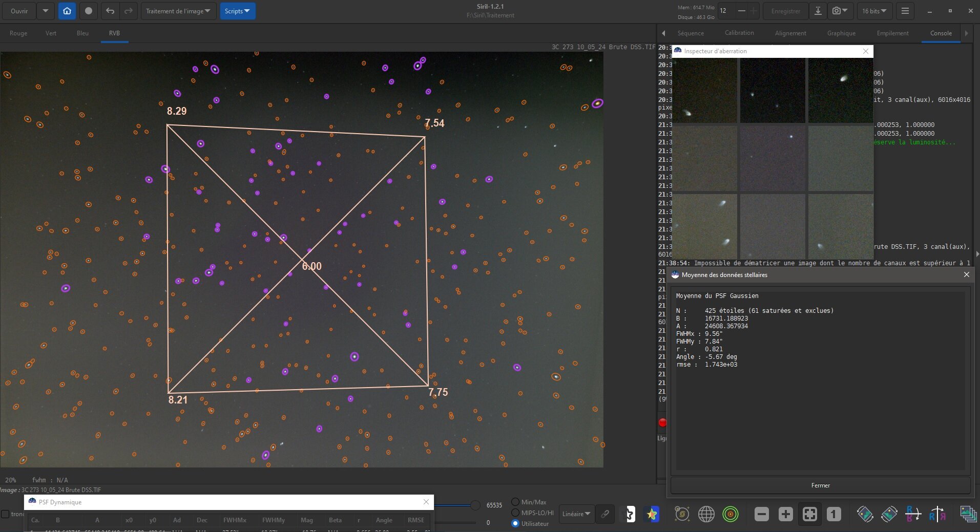Switch to the Calibration tab
Image resolution: width=980 pixels, height=532 pixels.
(739, 33)
